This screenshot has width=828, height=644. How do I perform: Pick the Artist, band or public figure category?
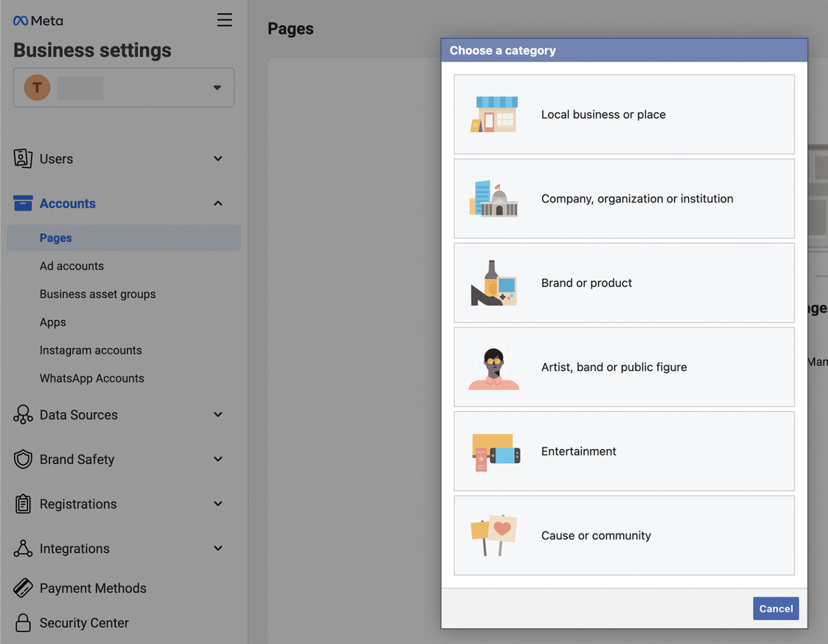click(624, 367)
